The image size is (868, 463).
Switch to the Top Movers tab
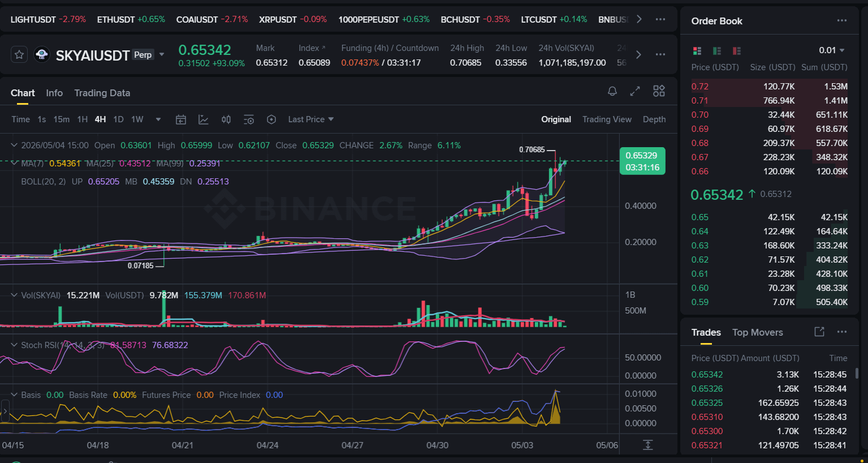tap(758, 332)
